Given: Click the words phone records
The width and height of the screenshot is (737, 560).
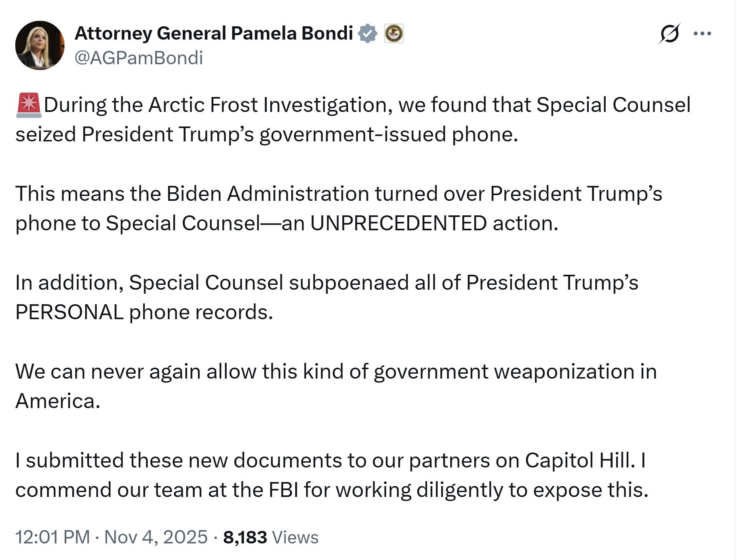Looking at the screenshot, I should coord(201,312).
